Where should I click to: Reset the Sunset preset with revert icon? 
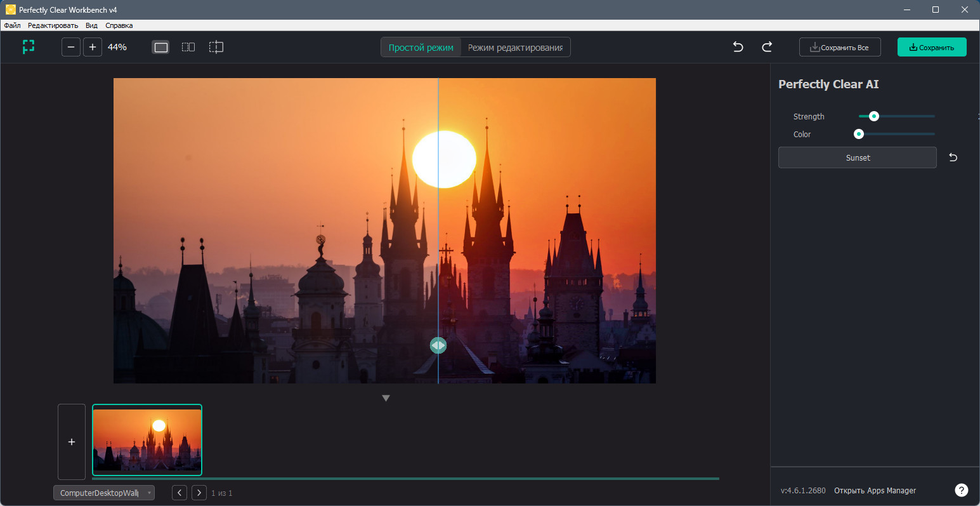click(953, 157)
